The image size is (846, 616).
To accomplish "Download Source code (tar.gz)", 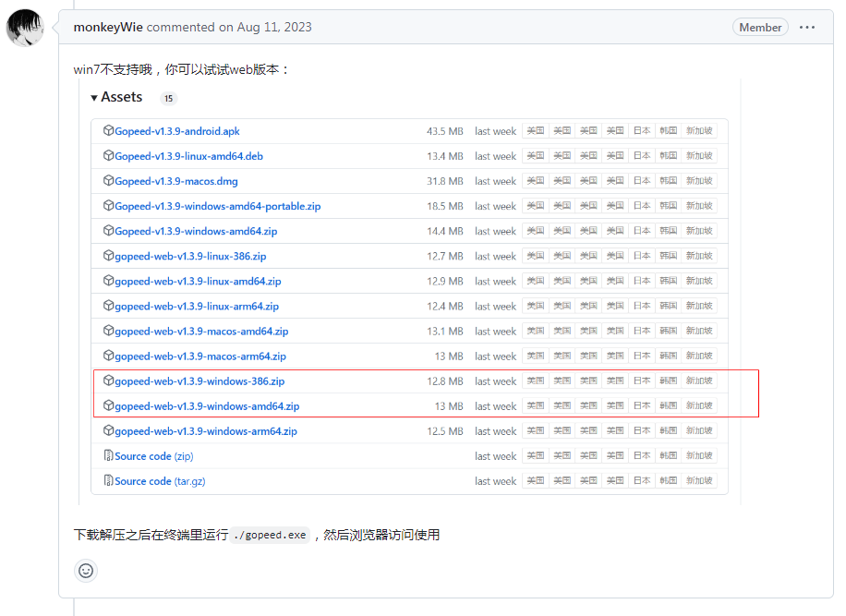I will pos(161,481).
